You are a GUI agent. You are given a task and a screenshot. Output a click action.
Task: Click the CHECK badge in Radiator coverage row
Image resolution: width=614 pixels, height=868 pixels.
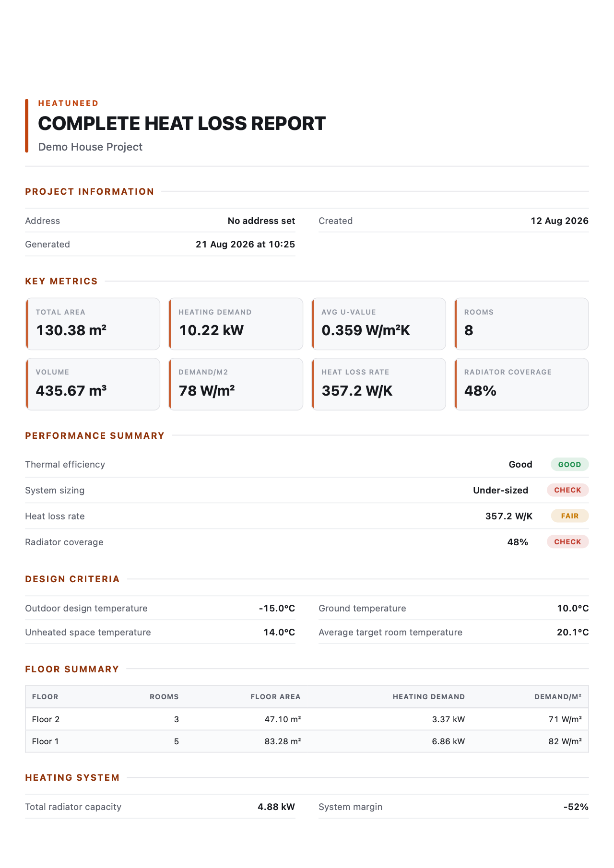pos(567,542)
